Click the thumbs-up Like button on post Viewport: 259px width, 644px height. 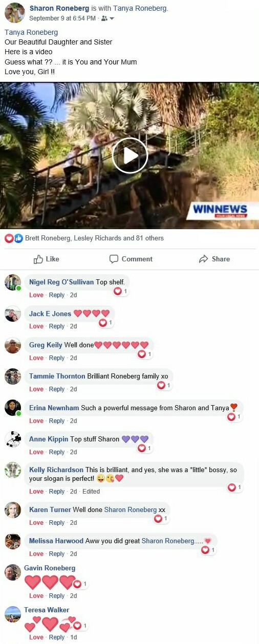47,259
